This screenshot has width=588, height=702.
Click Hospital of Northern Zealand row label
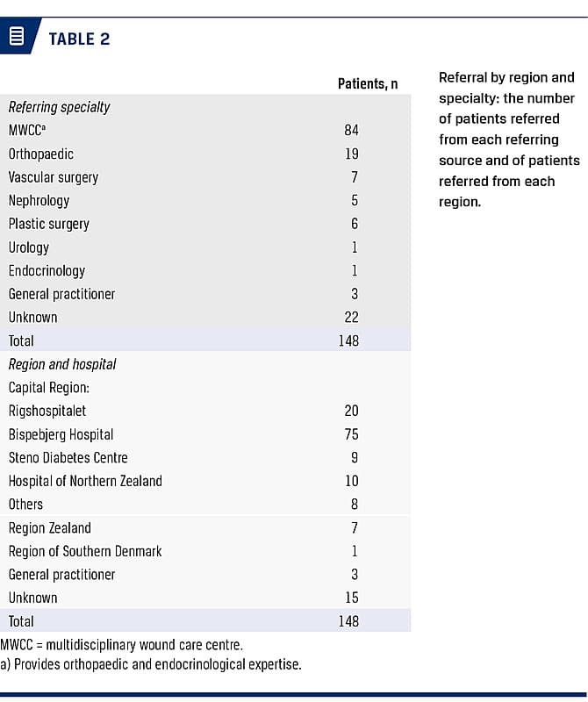tap(85, 481)
